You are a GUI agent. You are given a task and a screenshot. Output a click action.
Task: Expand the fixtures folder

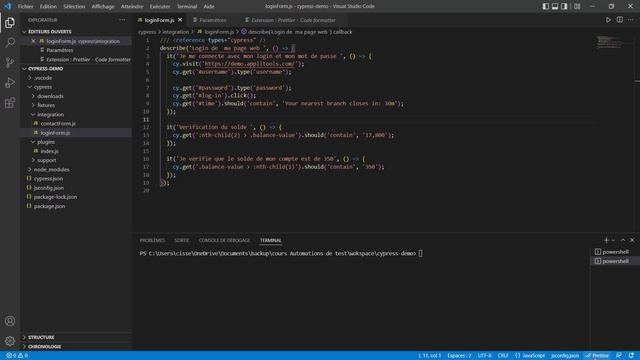tap(76, 105)
